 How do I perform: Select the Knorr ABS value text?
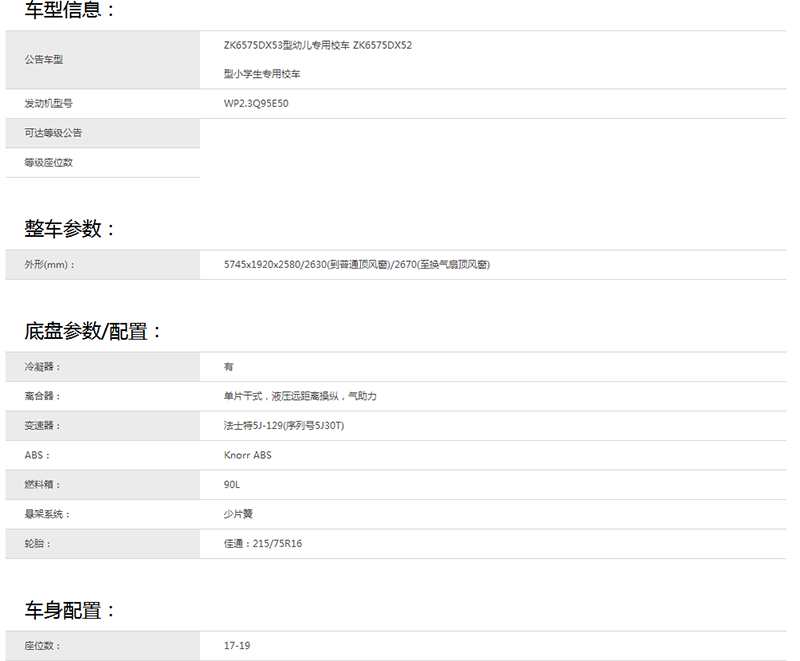point(247,455)
